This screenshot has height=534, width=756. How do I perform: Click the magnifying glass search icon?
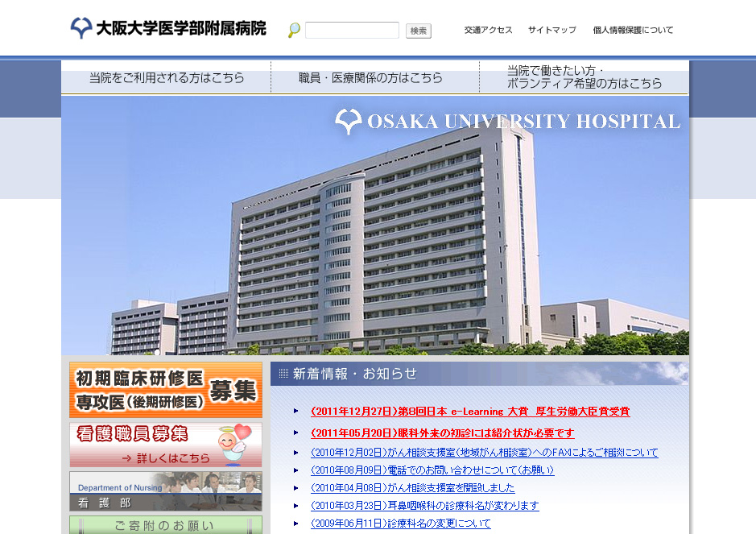[x=294, y=31]
